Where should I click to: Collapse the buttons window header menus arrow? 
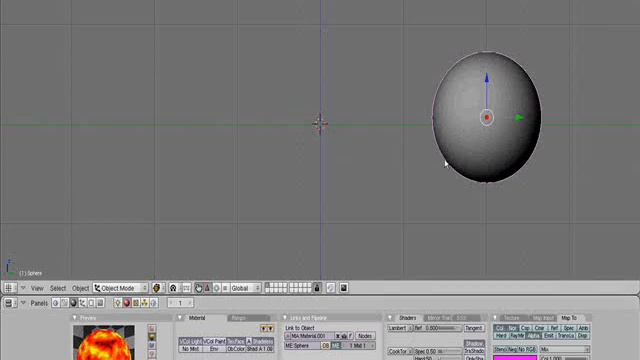click(x=23, y=303)
